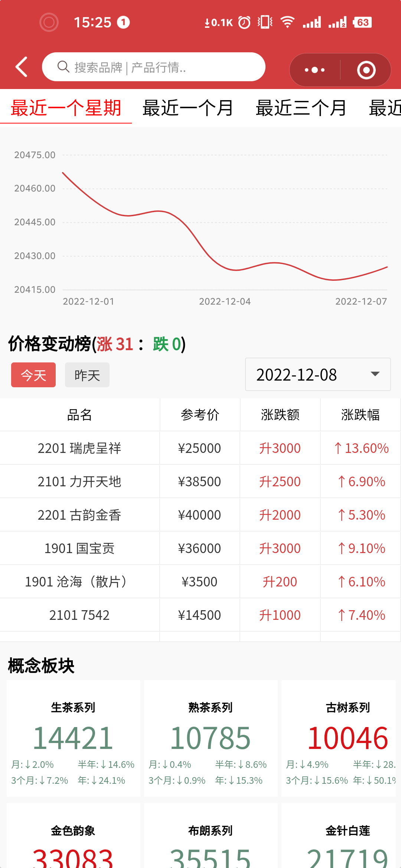Tap the mini program close target icon

(366, 70)
